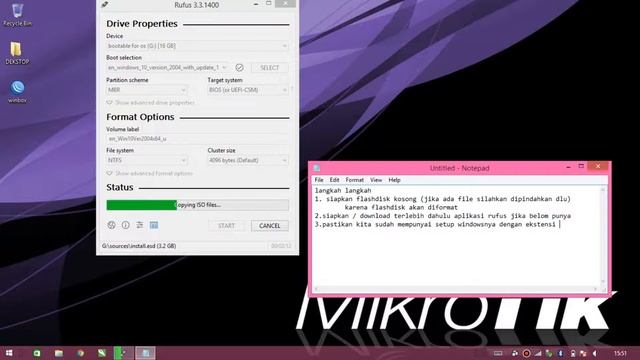Click the Copying ISO files progress bar

click(x=198, y=205)
